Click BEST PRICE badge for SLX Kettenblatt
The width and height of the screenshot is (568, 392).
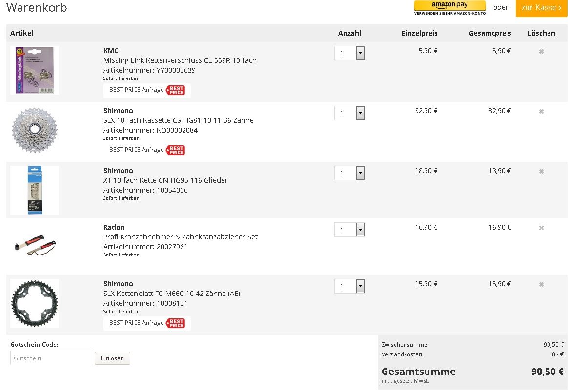point(176,323)
